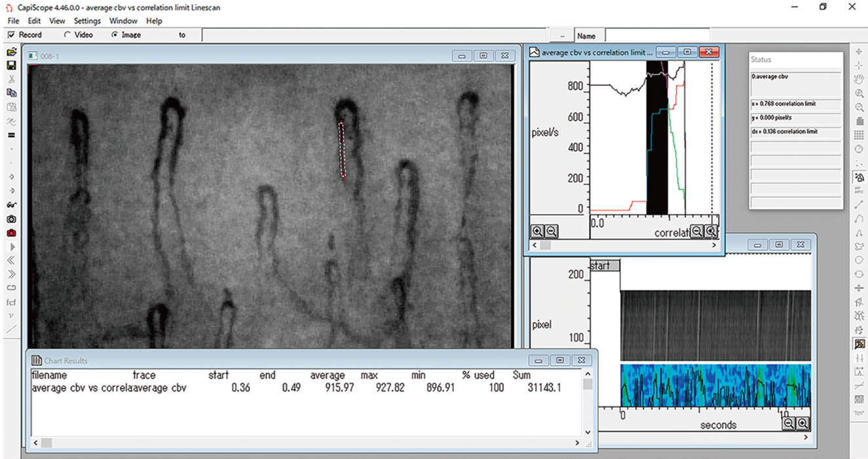
Task: Click the Name input field
Action: (x=657, y=35)
